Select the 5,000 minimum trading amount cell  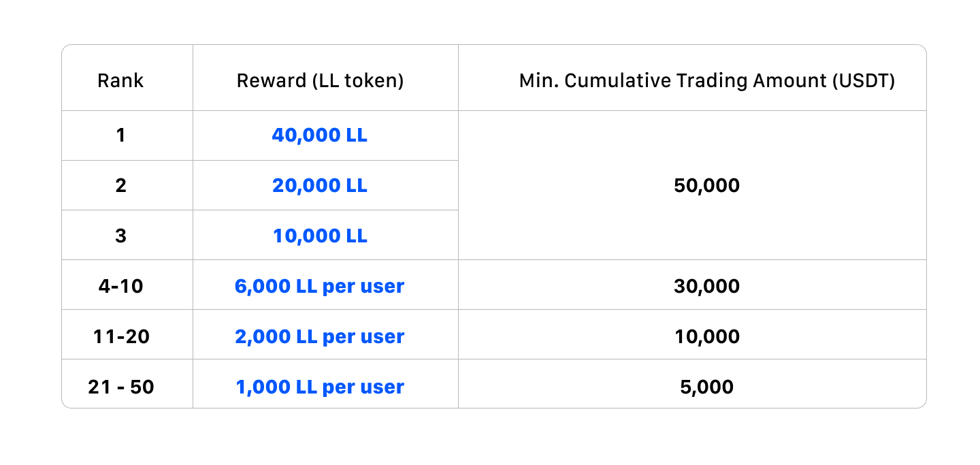tap(706, 387)
